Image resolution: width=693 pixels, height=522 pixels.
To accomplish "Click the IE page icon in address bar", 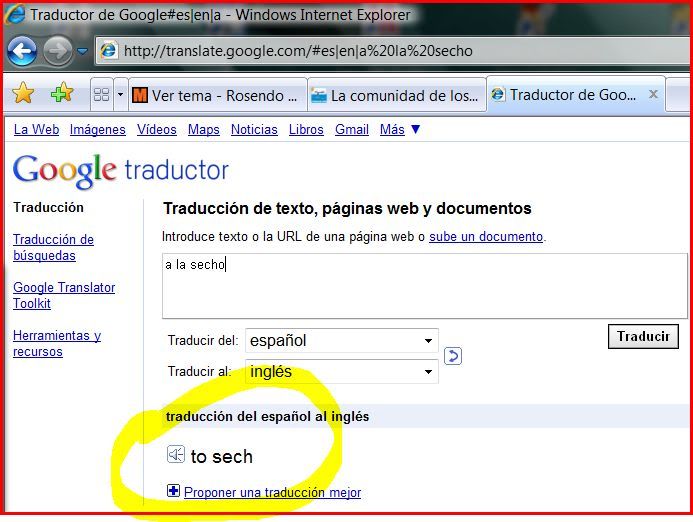I will point(108,50).
